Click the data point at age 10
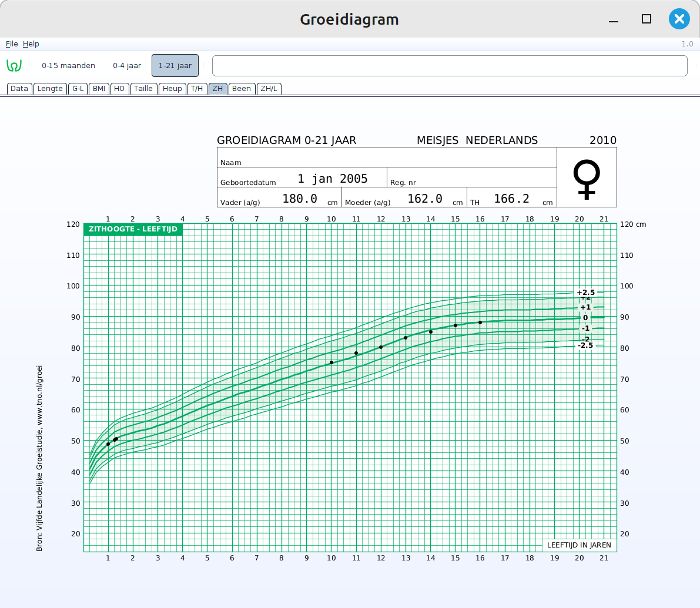 (331, 362)
